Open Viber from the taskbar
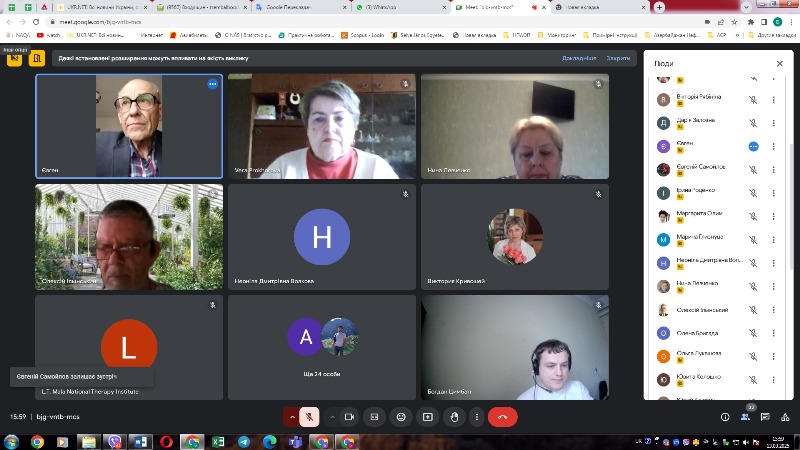 click(x=115, y=441)
